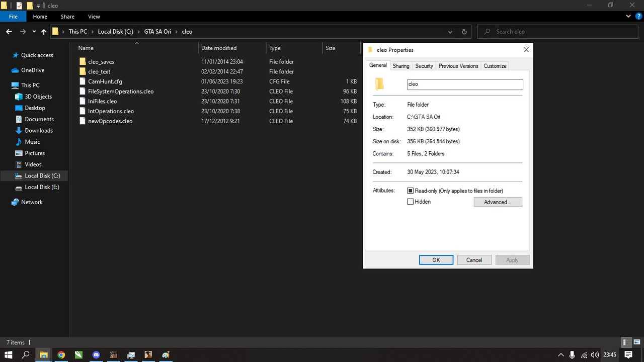The height and width of the screenshot is (362, 644).
Task: Navigate to GTA SA Ori in address bar
Action: (157, 32)
